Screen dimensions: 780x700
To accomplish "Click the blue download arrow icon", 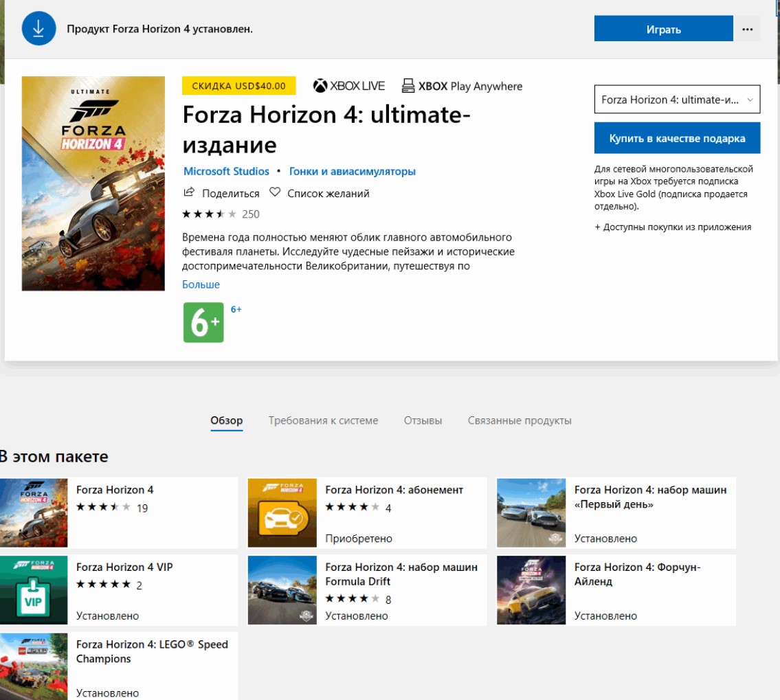I will 38,29.
